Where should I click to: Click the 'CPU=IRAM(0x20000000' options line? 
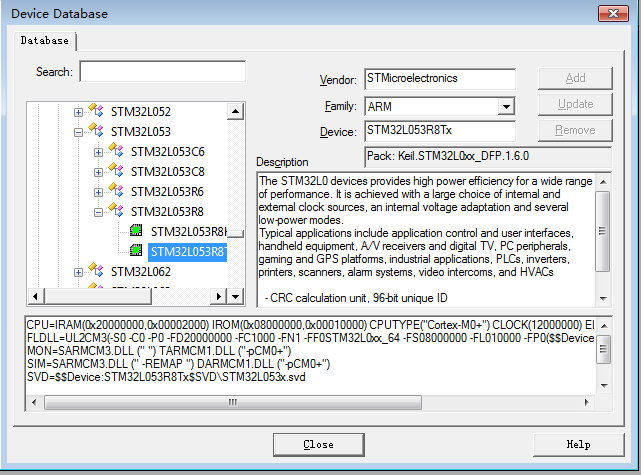pyautogui.click(x=310, y=325)
